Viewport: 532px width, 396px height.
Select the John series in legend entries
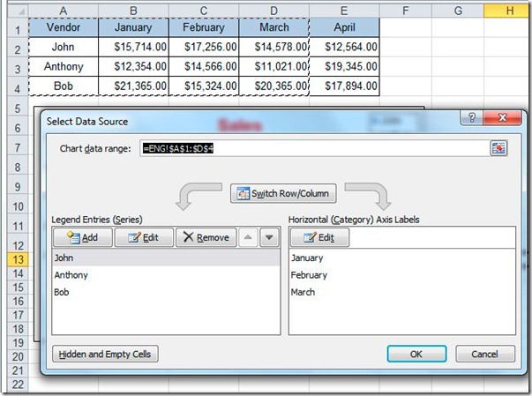[166, 258]
